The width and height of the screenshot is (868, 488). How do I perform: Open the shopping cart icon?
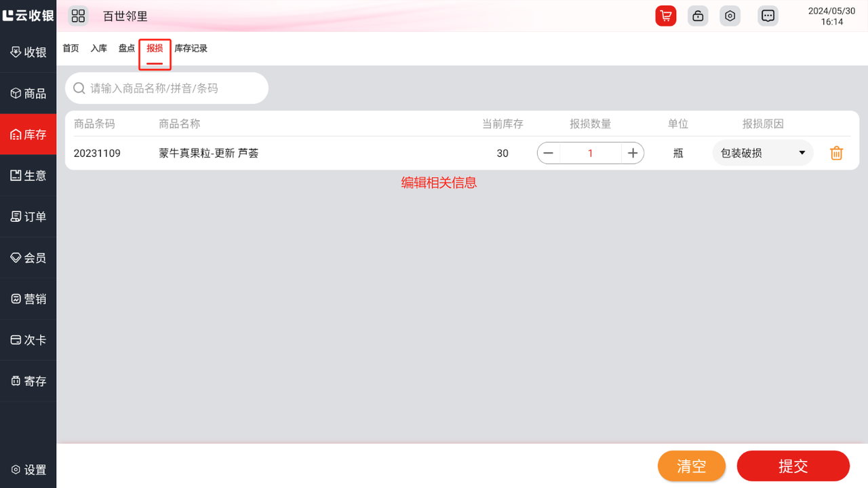point(665,16)
